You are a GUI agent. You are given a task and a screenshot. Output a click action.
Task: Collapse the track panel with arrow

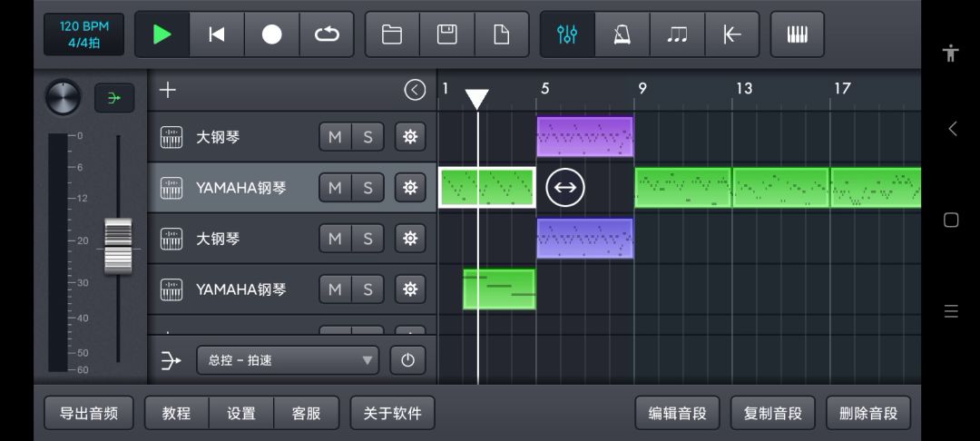point(415,90)
